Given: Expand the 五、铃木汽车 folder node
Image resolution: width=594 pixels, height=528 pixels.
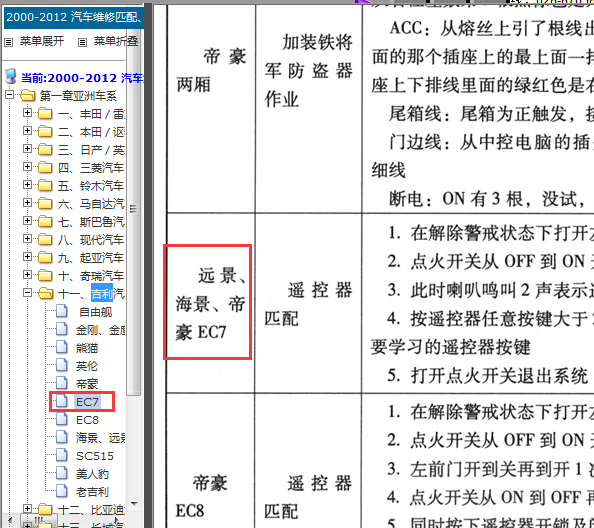Looking at the screenshot, I should click(x=27, y=184).
